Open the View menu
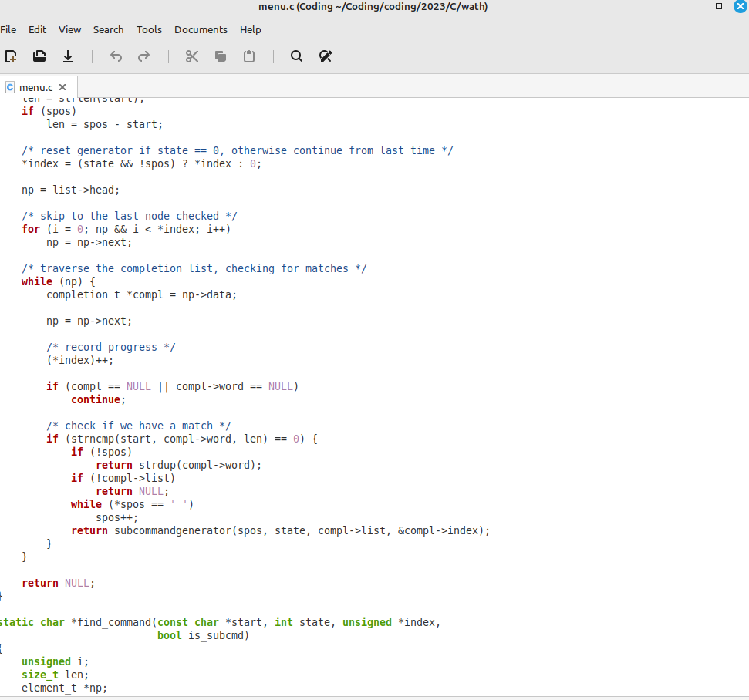749x700 pixels. 69,29
